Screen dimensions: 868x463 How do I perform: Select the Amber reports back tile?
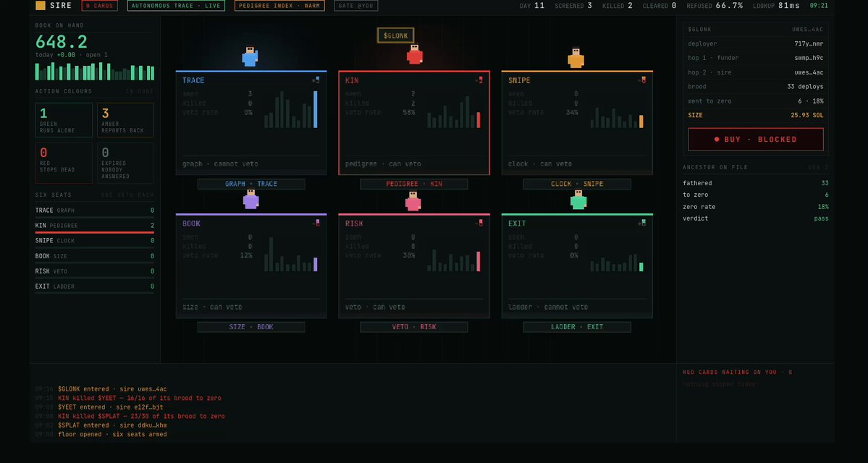click(x=126, y=120)
